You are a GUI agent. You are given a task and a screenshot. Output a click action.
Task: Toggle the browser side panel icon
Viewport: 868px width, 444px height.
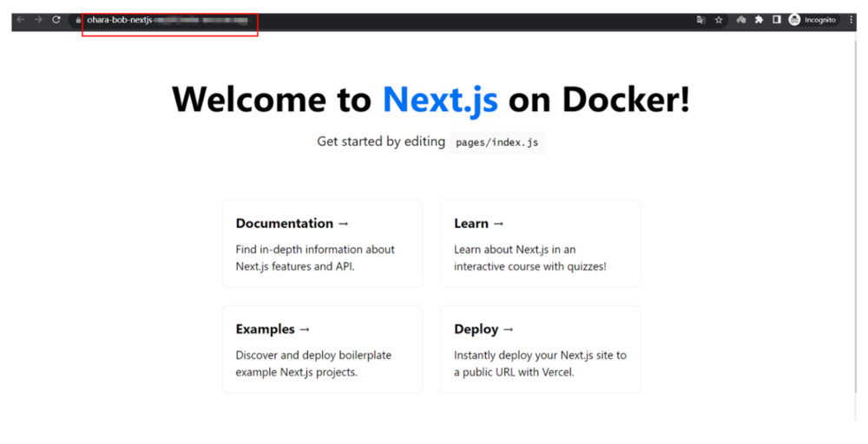[777, 20]
